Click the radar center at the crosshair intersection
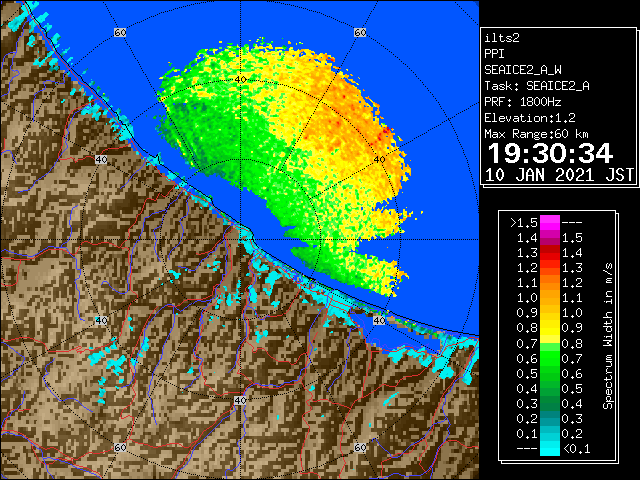640x480 pixels. click(x=240, y=240)
